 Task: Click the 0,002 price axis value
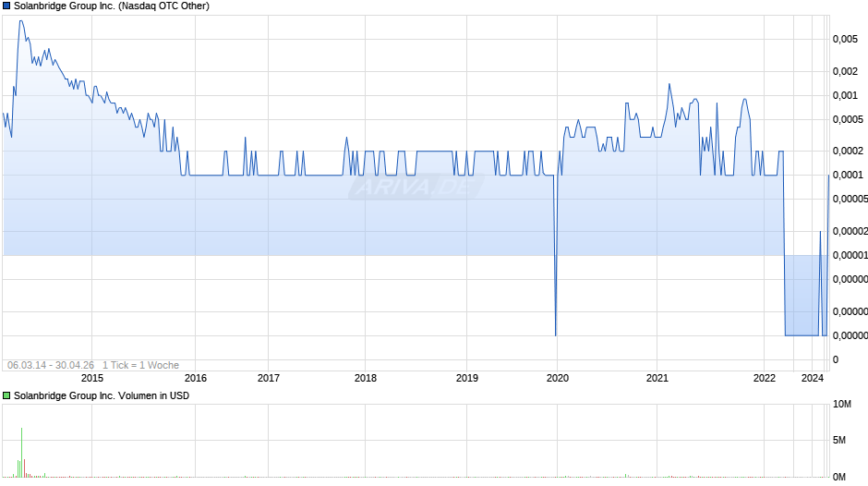tap(845, 71)
